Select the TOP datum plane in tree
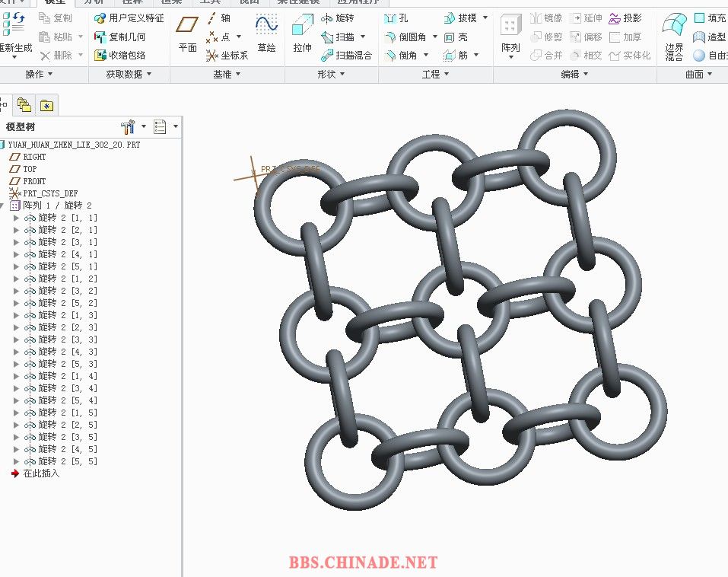This screenshot has height=577, width=728. (x=24, y=169)
